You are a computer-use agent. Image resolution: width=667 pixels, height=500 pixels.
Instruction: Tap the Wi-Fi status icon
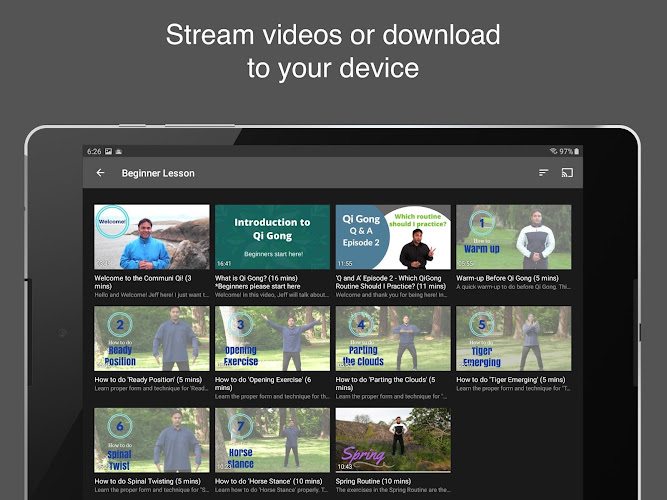tap(553, 151)
